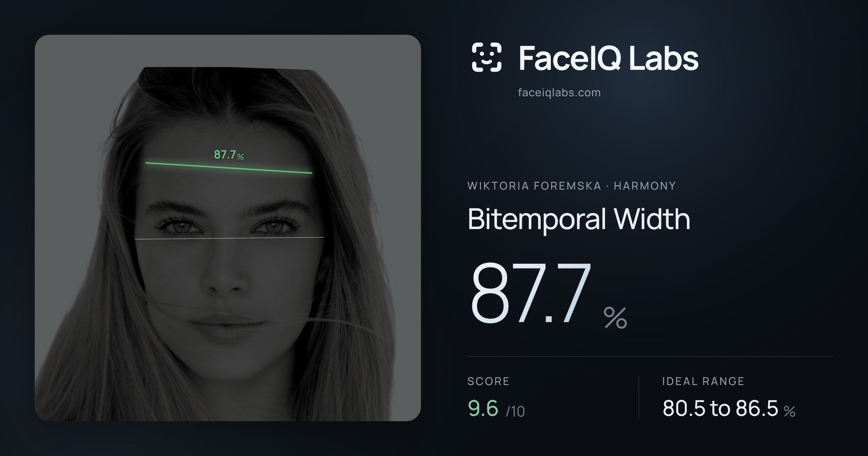Click the 'IDEAL RANGE' label
Viewport: 868px width, 456px height.
(703, 381)
